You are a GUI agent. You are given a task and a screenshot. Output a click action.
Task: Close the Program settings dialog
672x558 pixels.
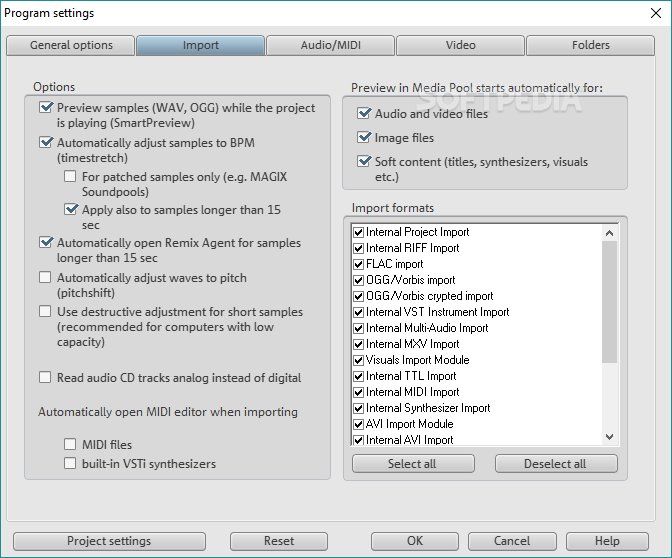(655, 13)
